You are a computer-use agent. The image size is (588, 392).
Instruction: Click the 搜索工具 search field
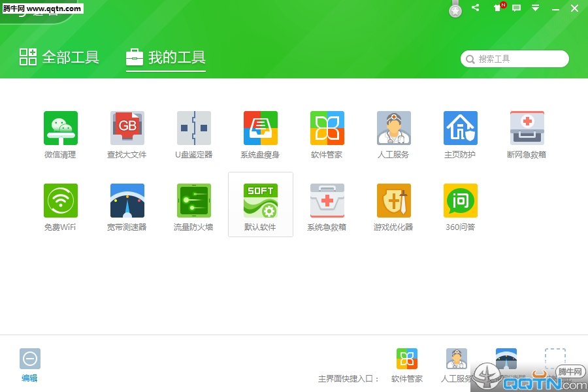pyautogui.click(x=515, y=59)
